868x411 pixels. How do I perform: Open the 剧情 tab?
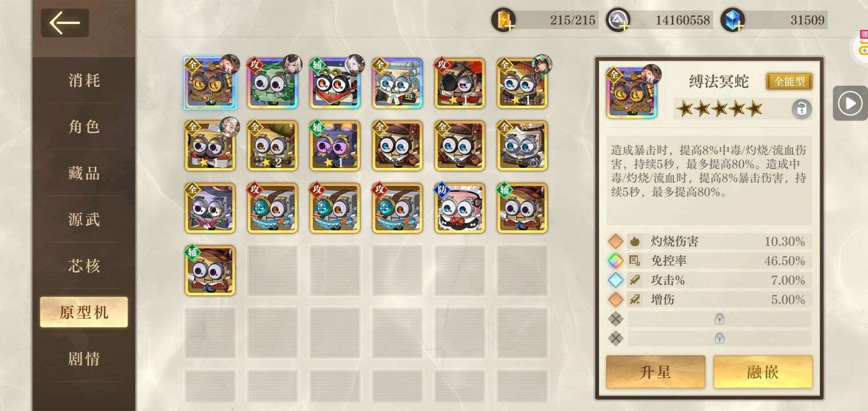[85, 358]
